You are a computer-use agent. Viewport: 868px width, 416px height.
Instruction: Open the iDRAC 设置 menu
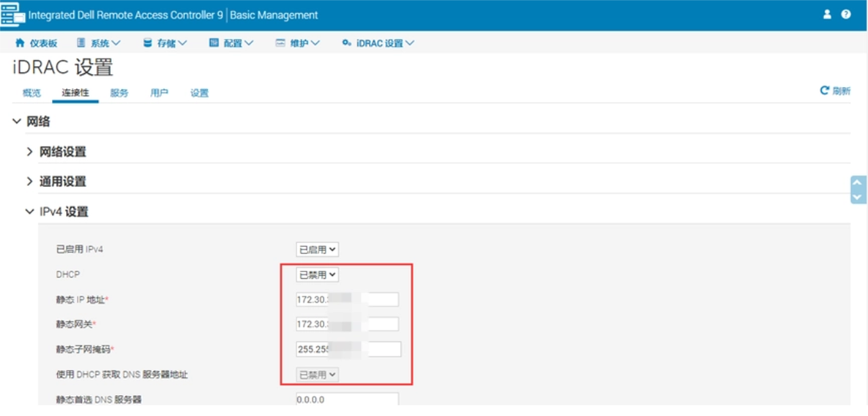378,43
